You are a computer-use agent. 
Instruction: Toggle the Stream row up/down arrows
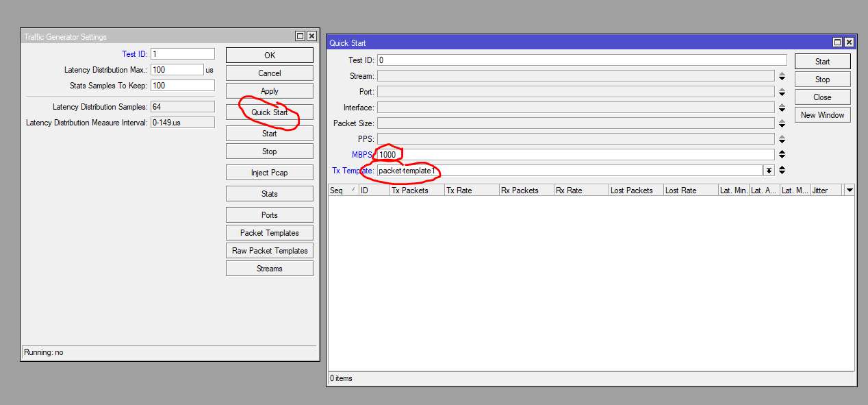782,76
